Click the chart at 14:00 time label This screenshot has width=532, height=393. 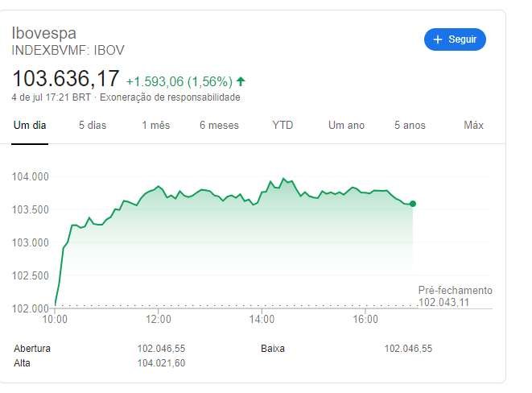262,320
